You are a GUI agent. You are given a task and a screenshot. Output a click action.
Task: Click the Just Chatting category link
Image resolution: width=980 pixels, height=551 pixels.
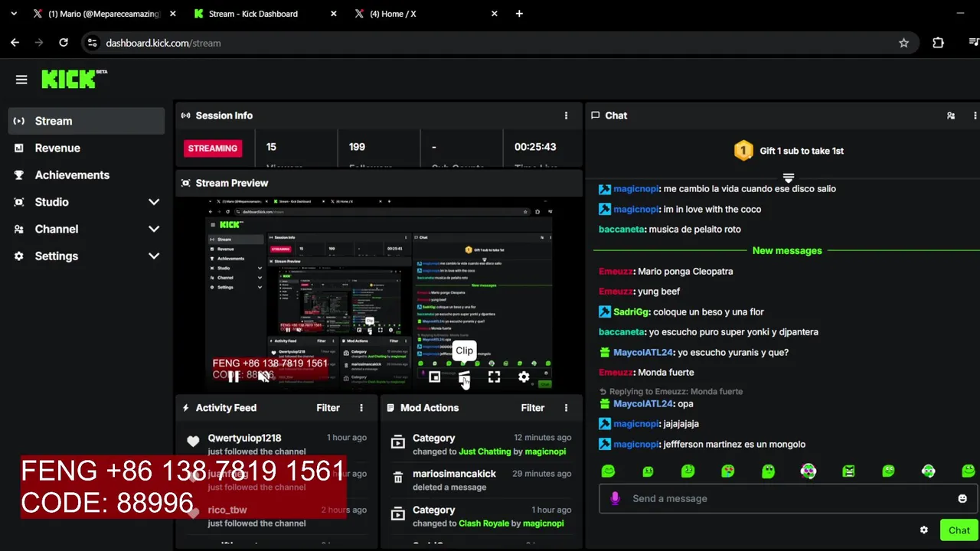(485, 452)
